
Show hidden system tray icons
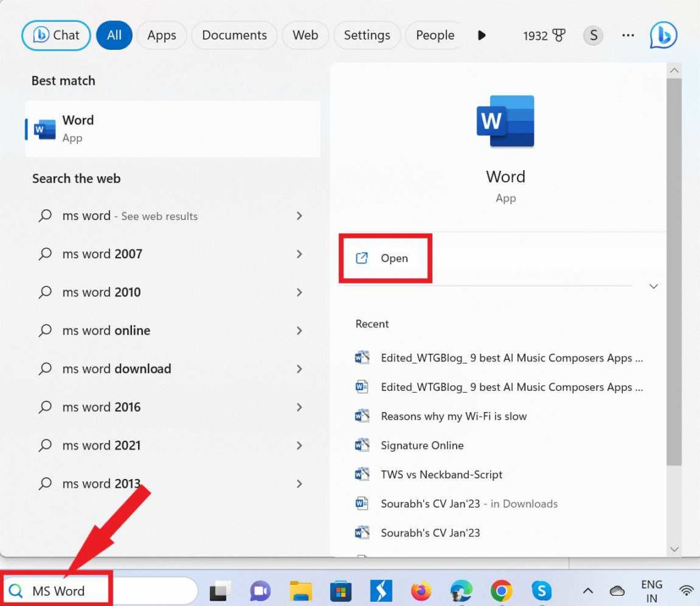point(588,591)
